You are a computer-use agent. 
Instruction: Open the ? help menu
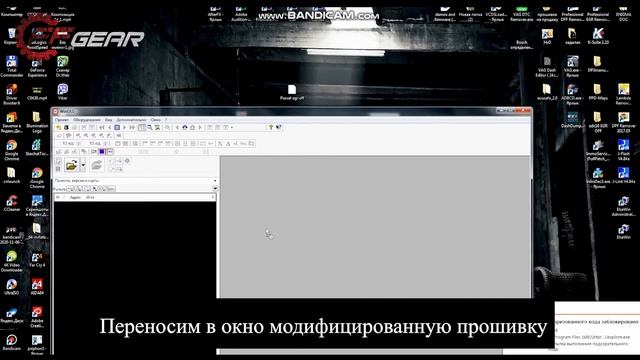(166, 120)
